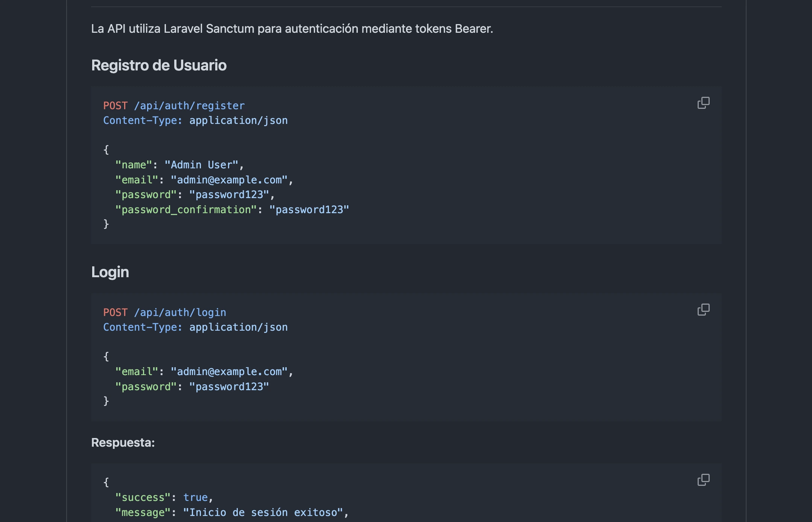The image size is (812, 522).
Task: Click the Laravel Sanctum description sentence
Action: pos(292,29)
